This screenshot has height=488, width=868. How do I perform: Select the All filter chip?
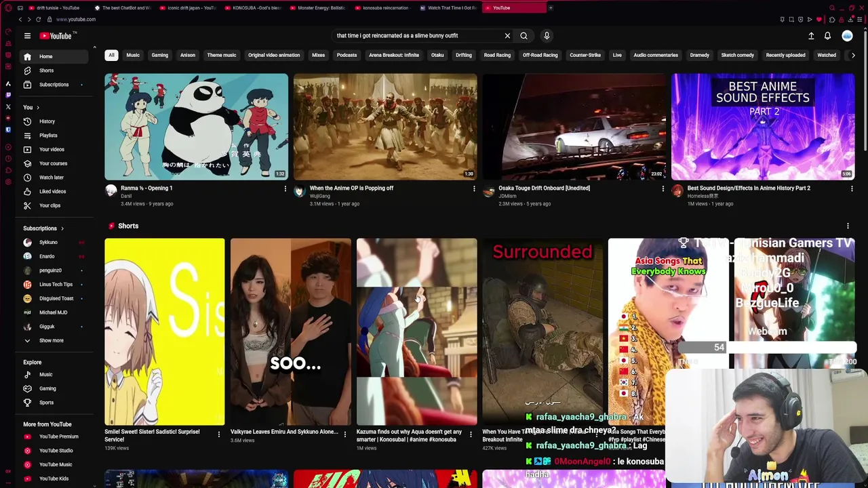click(111, 55)
